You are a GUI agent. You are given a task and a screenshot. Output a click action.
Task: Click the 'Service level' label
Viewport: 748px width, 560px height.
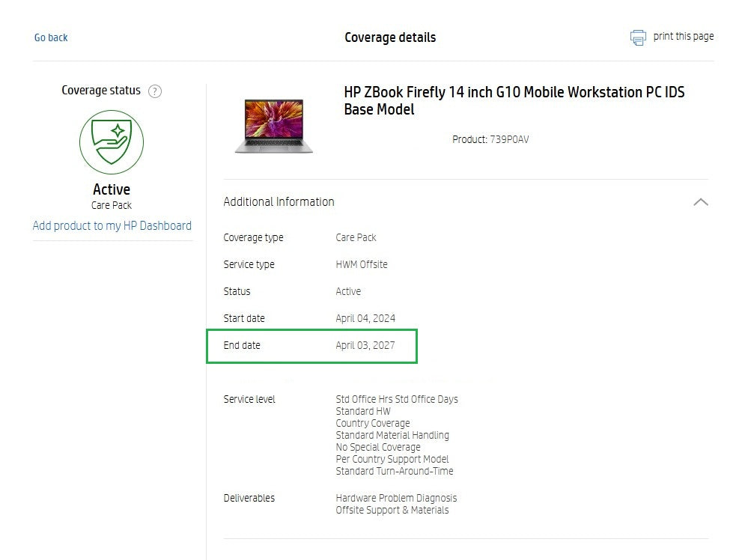pos(249,399)
